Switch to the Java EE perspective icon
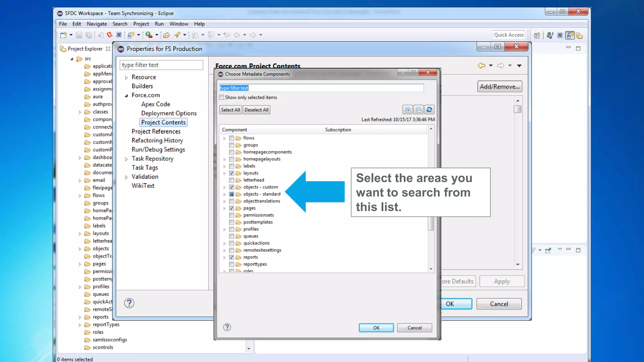644x362 pixels. click(550, 35)
